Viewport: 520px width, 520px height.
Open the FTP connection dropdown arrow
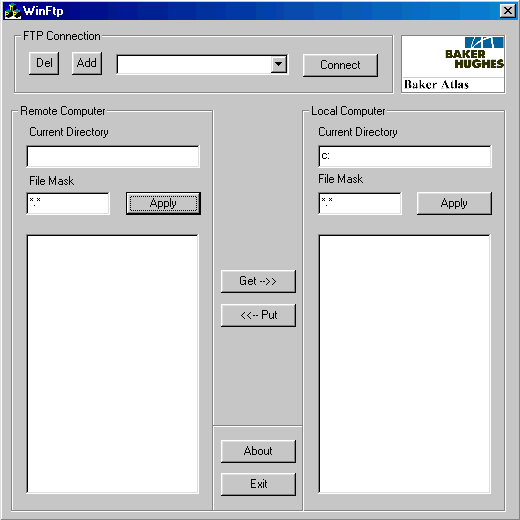tap(279, 64)
